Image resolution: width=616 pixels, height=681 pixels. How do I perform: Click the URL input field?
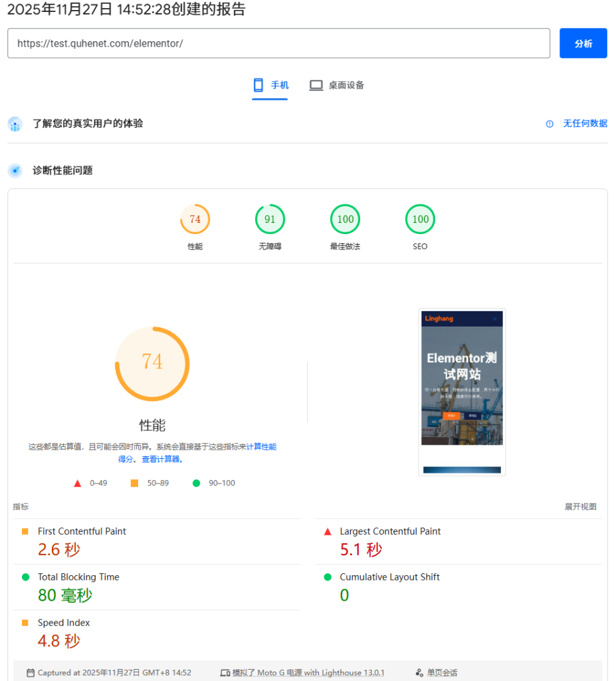click(278, 43)
